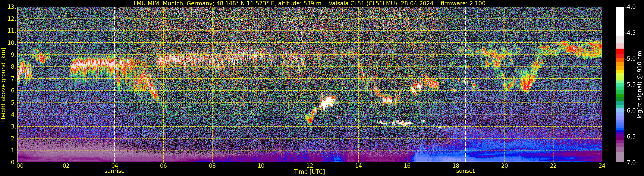Select the '08' time axis tick label
Image resolution: width=644 pixels, height=176 pixels.
click(x=212, y=166)
